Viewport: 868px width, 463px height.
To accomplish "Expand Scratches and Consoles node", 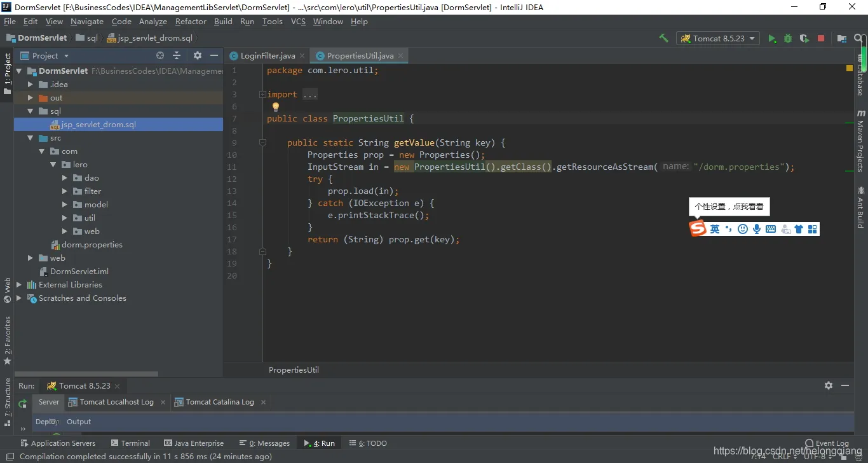I will click(19, 298).
